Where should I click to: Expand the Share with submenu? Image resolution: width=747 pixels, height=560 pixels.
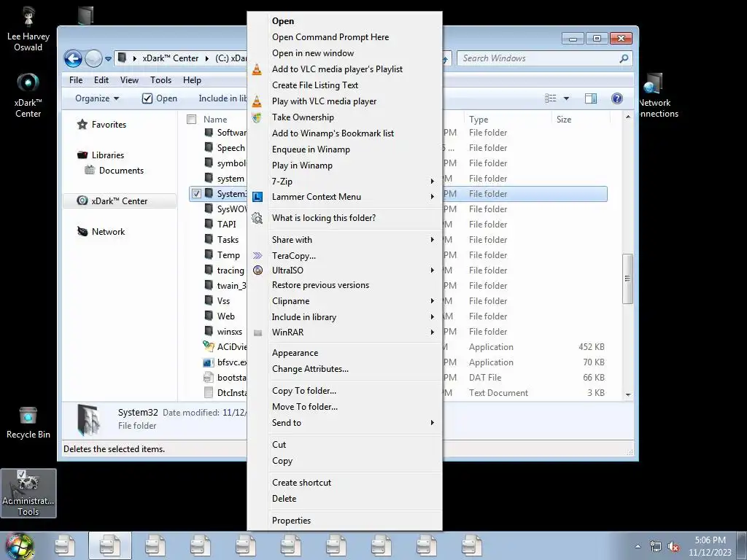pos(354,239)
